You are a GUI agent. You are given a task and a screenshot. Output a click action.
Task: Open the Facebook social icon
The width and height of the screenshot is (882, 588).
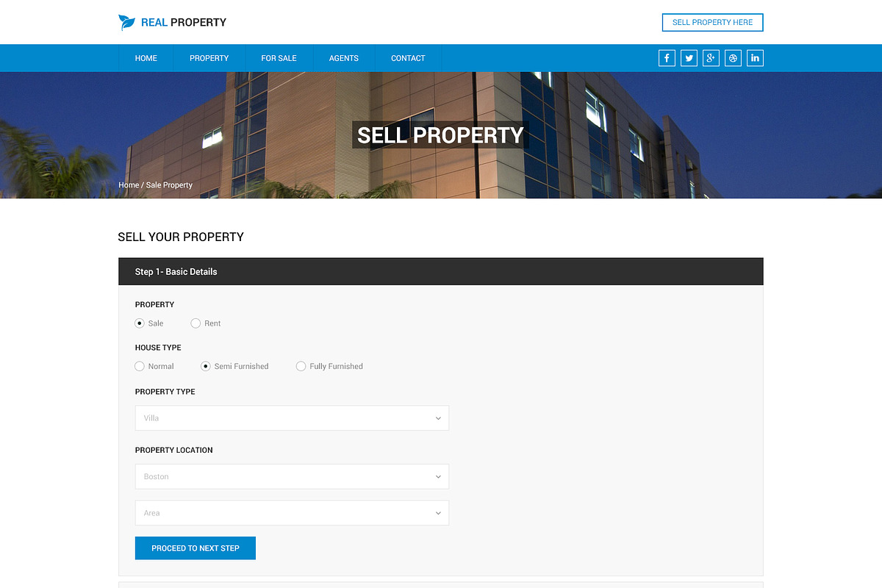coord(667,58)
